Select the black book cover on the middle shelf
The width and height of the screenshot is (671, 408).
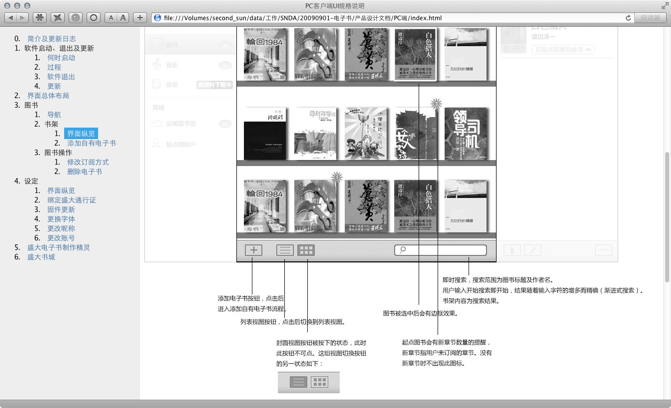pyautogui.click(x=265, y=134)
